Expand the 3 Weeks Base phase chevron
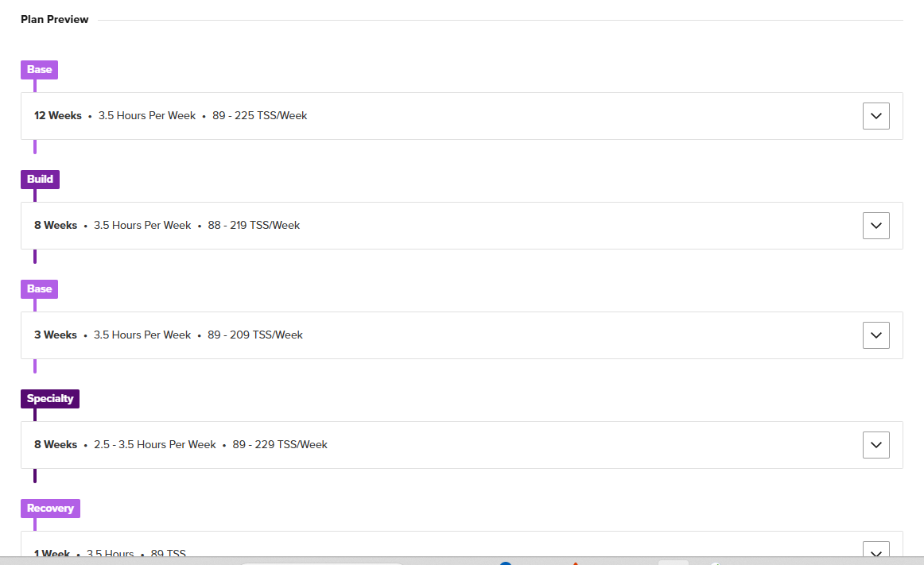Screen dimensions: 924x565 875,335
